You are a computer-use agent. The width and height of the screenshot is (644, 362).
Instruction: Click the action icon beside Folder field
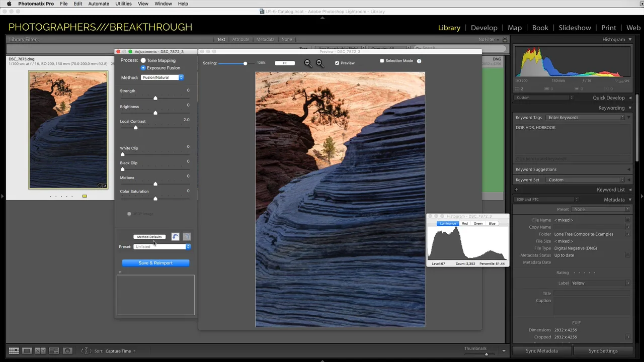tap(627, 234)
